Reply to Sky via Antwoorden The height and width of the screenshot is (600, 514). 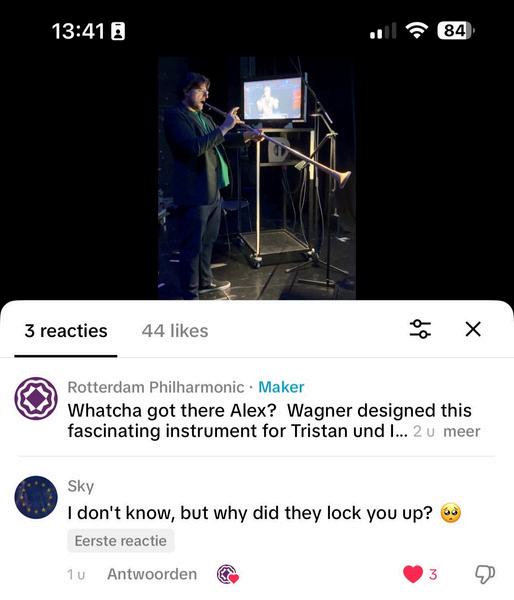pyautogui.click(x=152, y=574)
